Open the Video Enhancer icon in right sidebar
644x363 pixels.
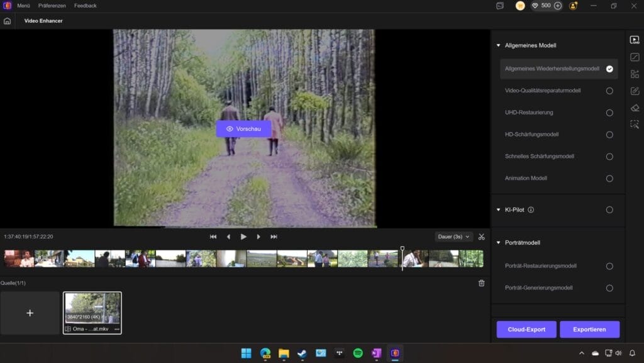click(x=635, y=40)
